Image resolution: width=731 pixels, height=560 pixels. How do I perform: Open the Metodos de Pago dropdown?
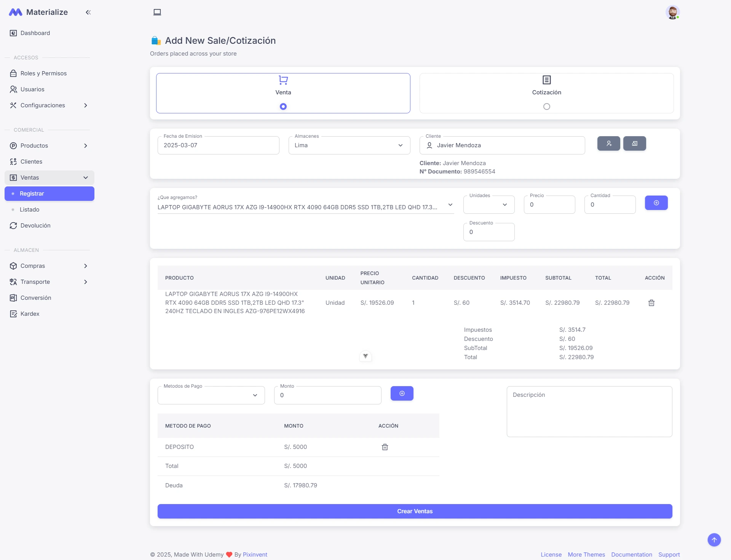coord(211,395)
